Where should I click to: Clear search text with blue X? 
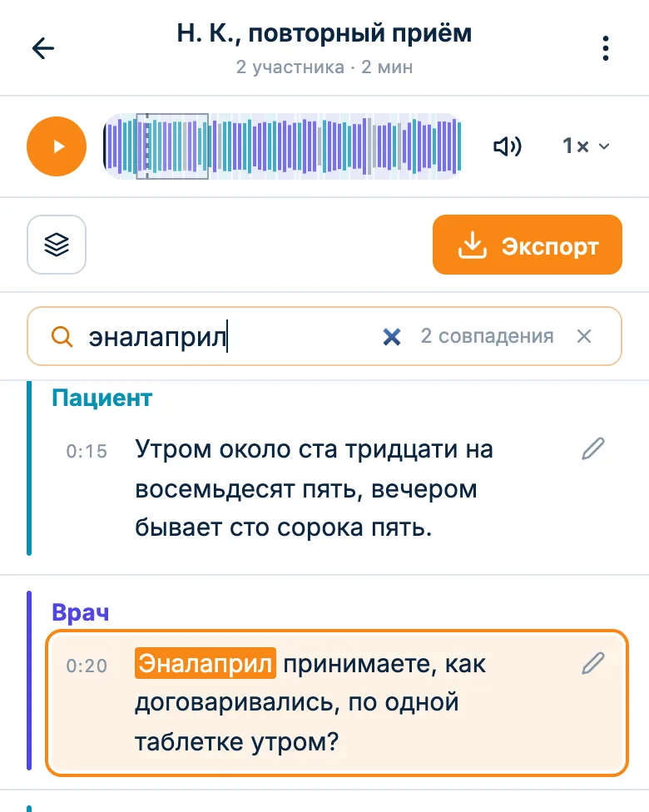coord(392,337)
